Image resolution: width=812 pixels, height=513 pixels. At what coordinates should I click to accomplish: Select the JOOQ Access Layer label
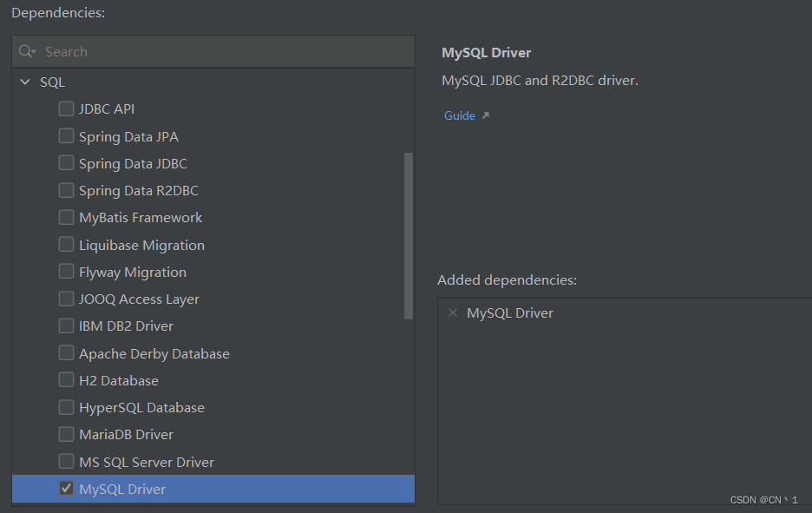coord(139,299)
